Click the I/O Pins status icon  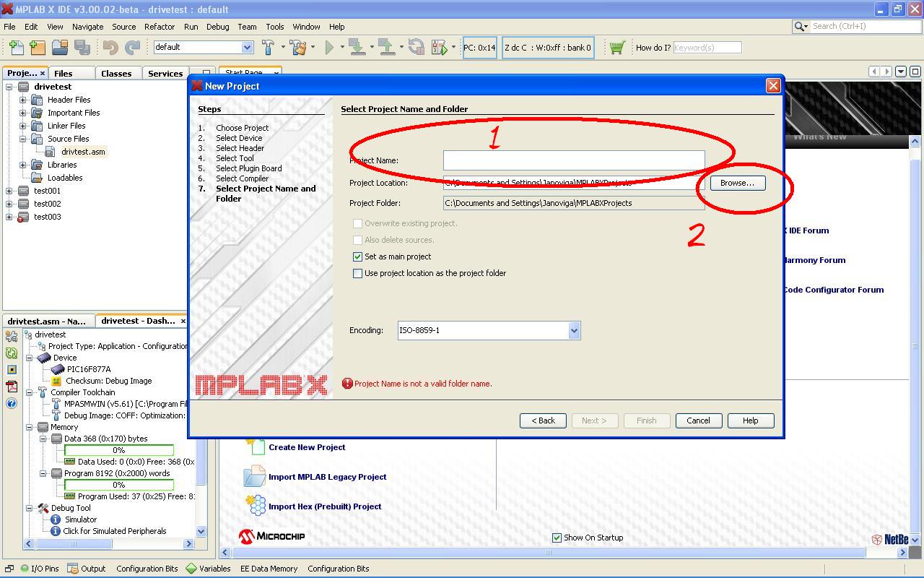point(25,569)
